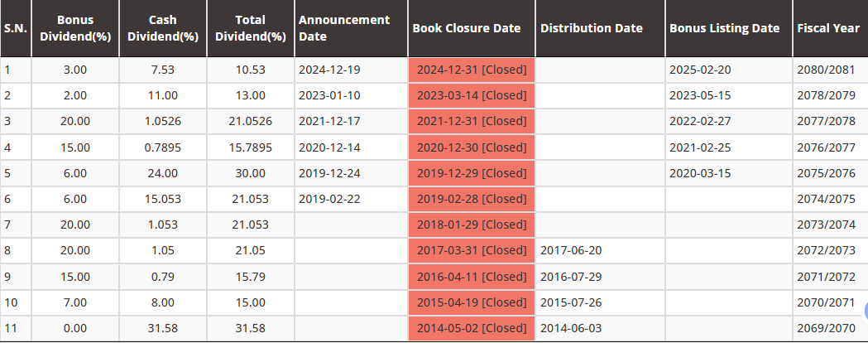The image size is (868, 343).
Task: Select the 2023-03-14 [Closed] red cell
Action: click(472, 95)
